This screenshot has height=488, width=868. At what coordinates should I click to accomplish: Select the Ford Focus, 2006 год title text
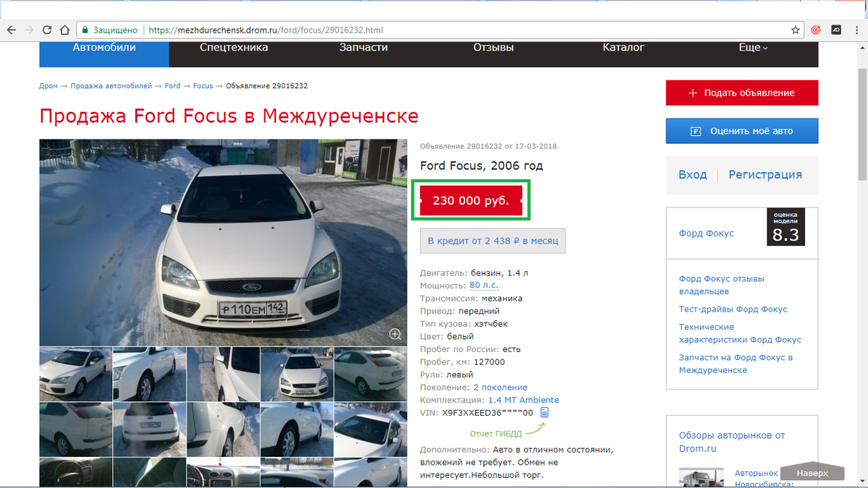[x=481, y=166]
